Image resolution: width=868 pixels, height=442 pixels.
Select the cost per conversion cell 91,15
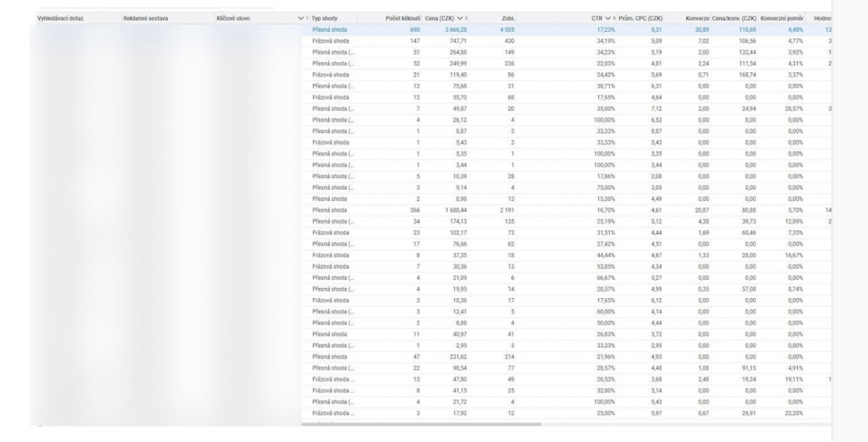click(x=749, y=367)
